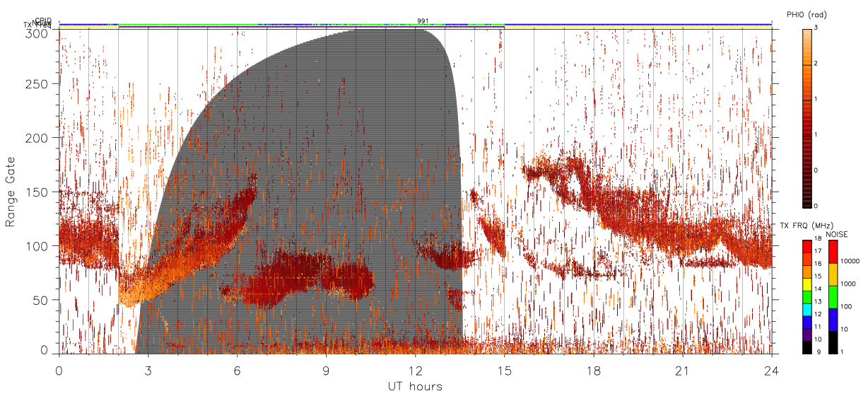The height and width of the screenshot is (401, 868).
Task: Click the "100" label in NOISE legend
Action: pos(847,306)
